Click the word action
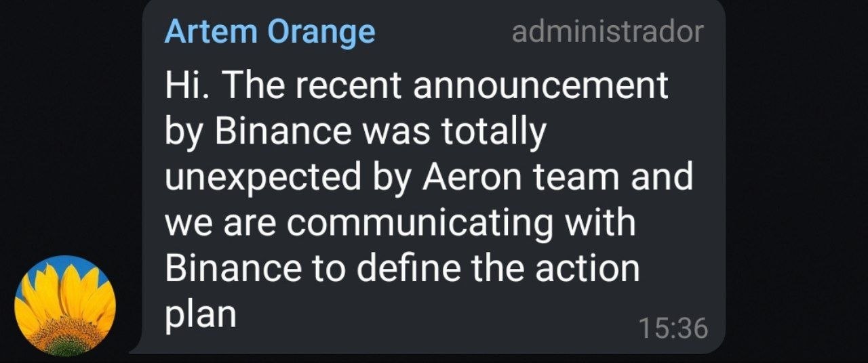 (587, 269)
